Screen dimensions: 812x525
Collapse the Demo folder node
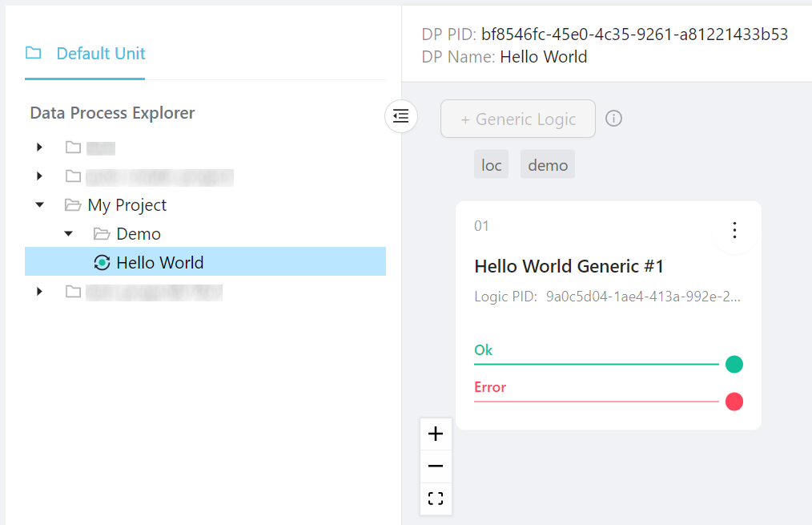click(x=69, y=234)
